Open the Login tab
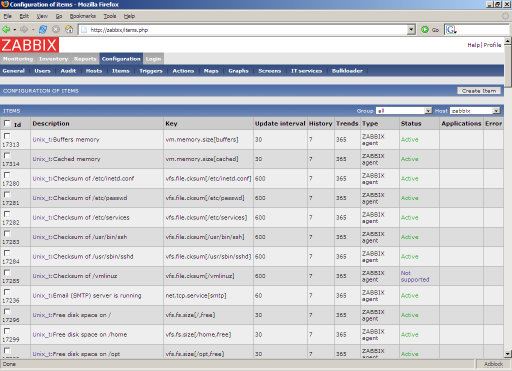 [x=153, y=59]
